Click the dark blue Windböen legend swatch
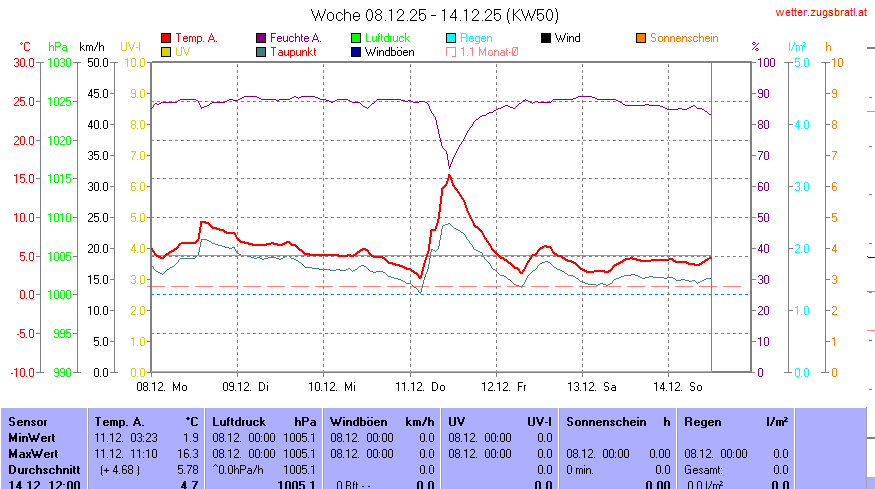 click(356, 51)
